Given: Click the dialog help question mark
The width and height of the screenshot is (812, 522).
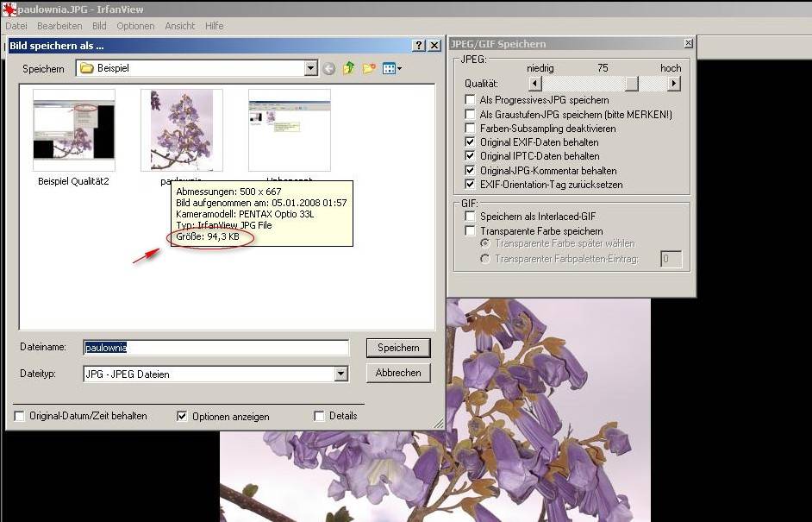Looking at the screenshot, I should pyautogui.click(x=419, y=45).
